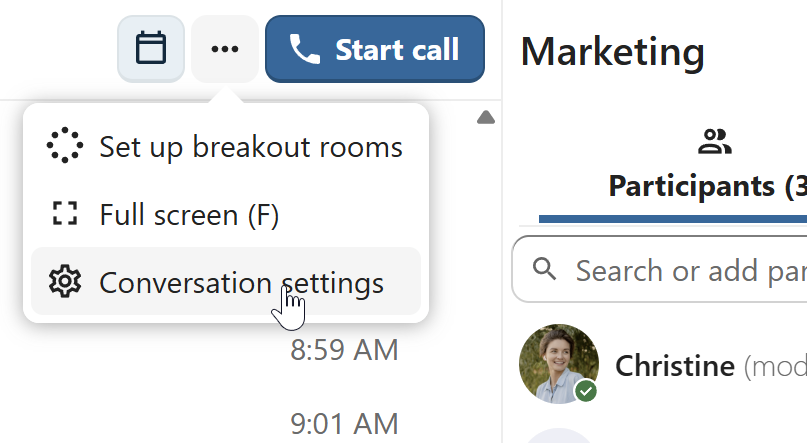Click the full screen corners icon
The image size is (807, 443).
click(65, 214)
